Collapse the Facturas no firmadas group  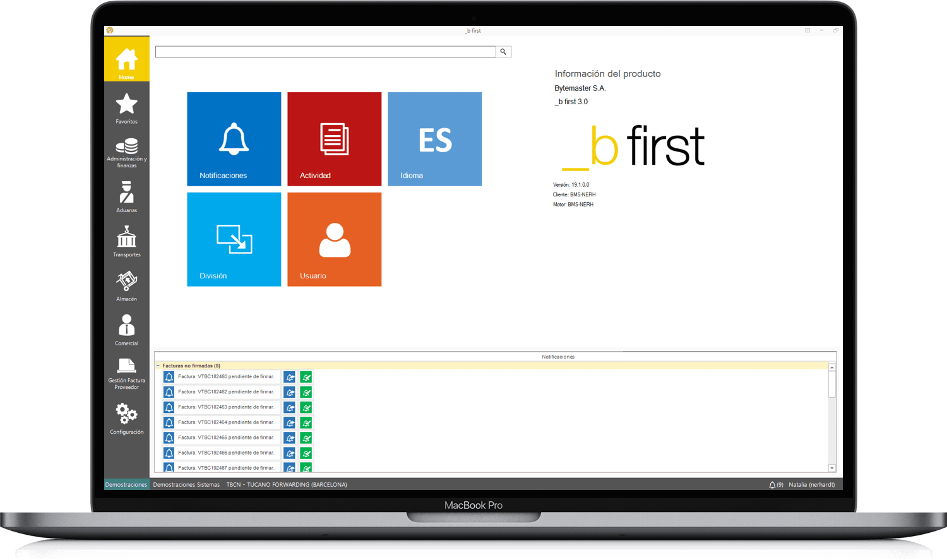(158, 366)
